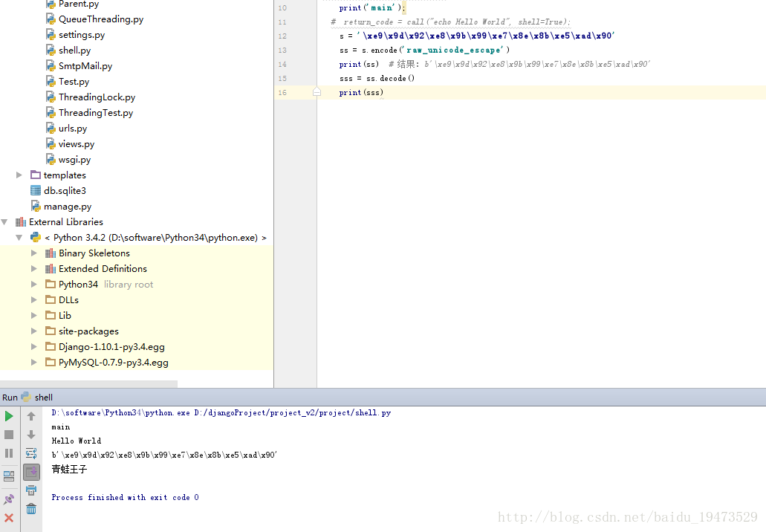Click the Python file icon beside wsgi.py
This screenshot has width=766, height=532.
51,159
